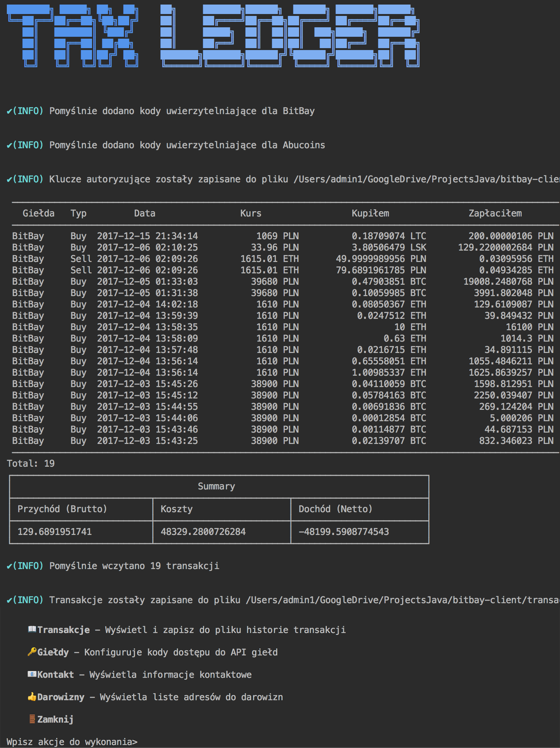560x748 pixels.
Task: Click the Zapłaciłem column header
Action: pyautogui.click(x=495, y=213)
